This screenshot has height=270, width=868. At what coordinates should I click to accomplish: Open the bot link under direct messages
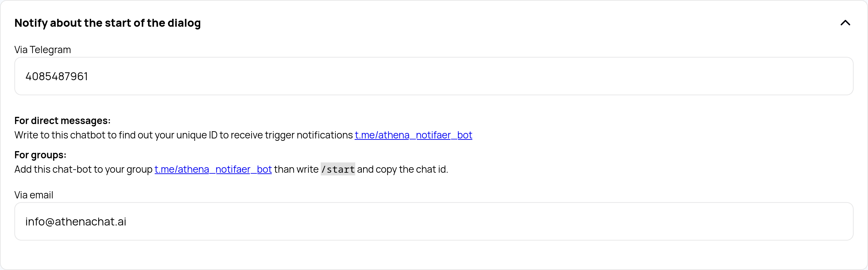pos(413,135)
